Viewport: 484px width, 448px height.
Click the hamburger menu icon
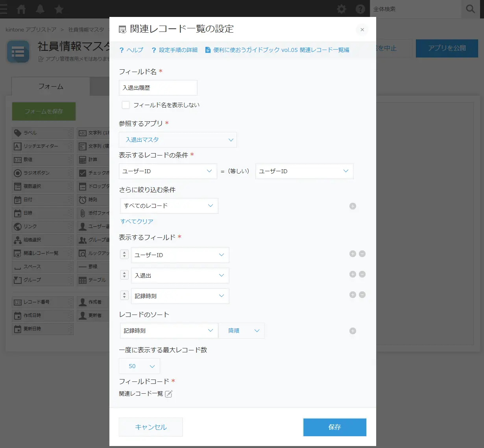pyautogui.click(x=4, y=9)
